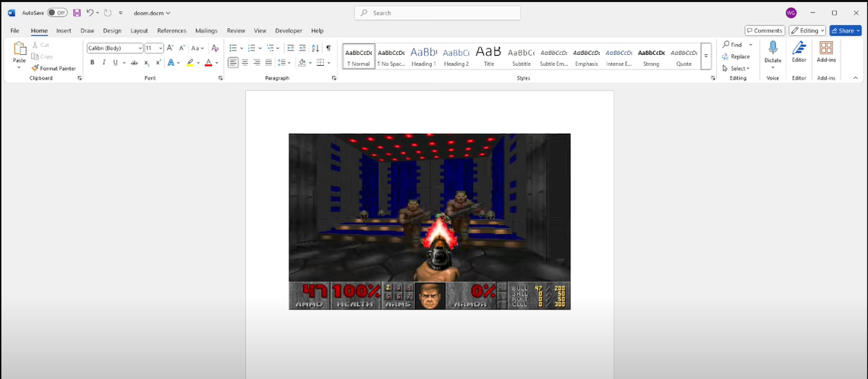Collapse the ribbon with the chevron

pyautogui.click(x=856, y=77)
